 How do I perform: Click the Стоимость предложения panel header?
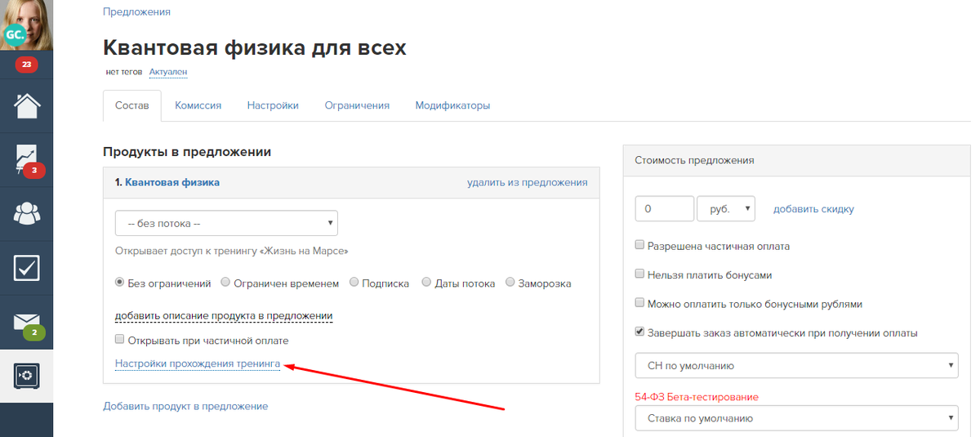tap(797, 160)
